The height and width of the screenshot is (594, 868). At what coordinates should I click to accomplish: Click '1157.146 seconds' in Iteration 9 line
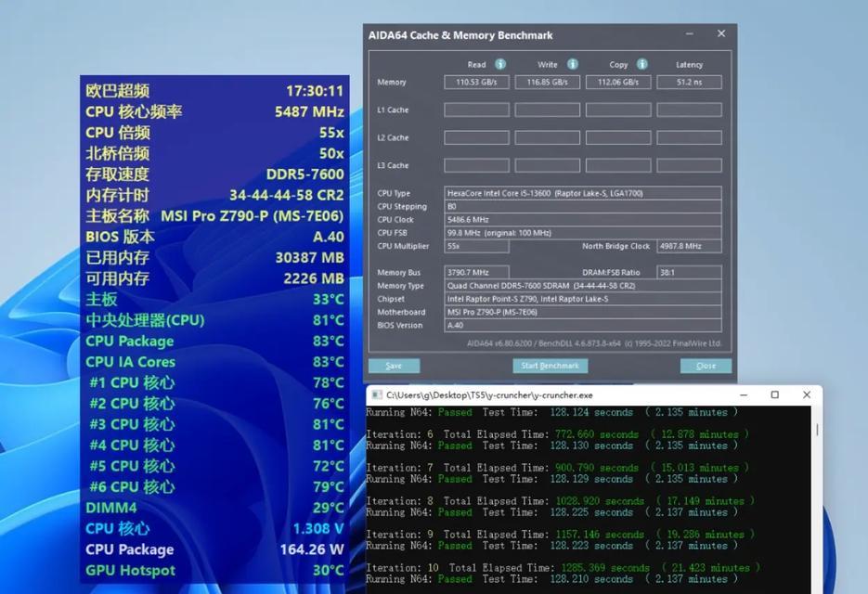600,535
